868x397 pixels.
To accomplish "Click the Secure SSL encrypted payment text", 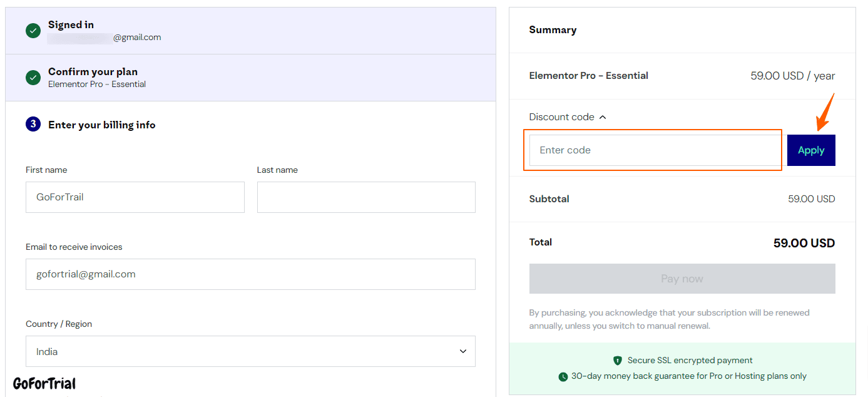I will 690,361.
